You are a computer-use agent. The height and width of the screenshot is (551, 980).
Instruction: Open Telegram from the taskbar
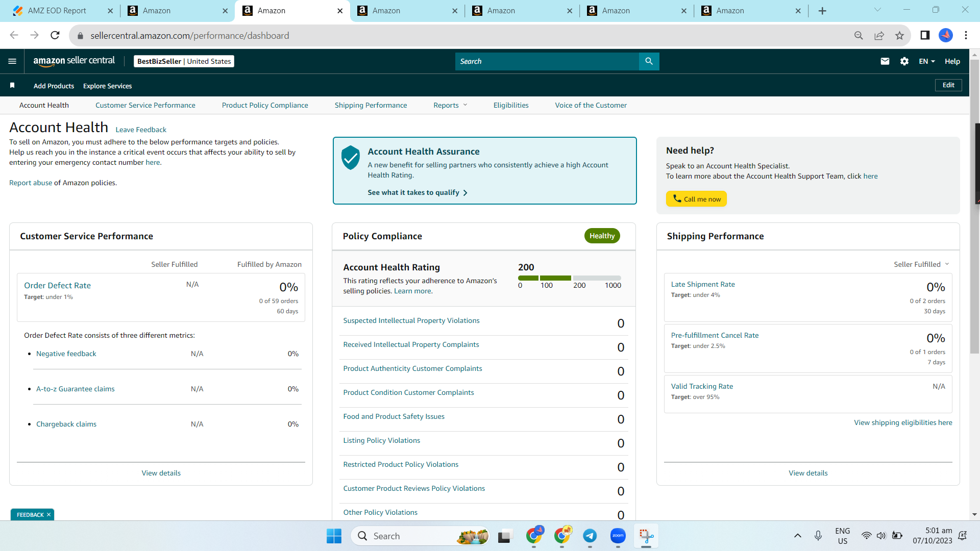click(x=590, y=536)
